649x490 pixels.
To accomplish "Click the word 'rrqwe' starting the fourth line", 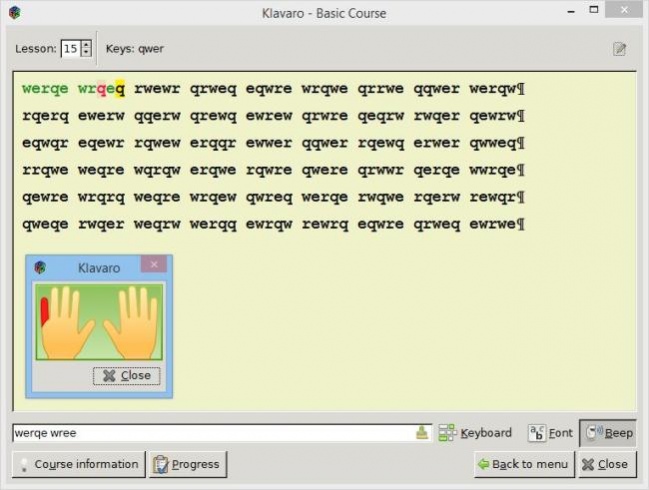I will [45, 170].
